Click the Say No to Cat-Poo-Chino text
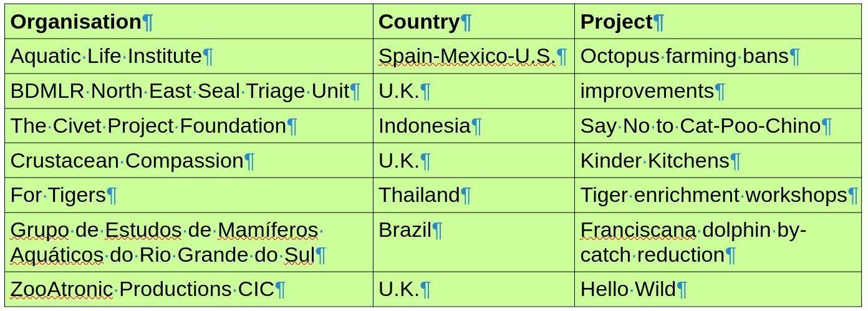Viewport: 868px width, 311px height. coord(700,127)
